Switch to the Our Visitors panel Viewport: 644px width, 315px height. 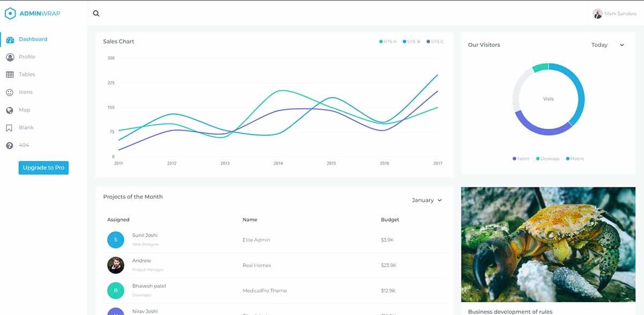pyautogui.click(x=484, y=45)
